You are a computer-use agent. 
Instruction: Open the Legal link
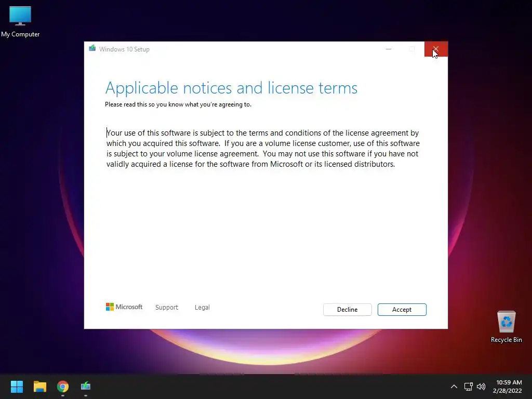coord(202,308)
